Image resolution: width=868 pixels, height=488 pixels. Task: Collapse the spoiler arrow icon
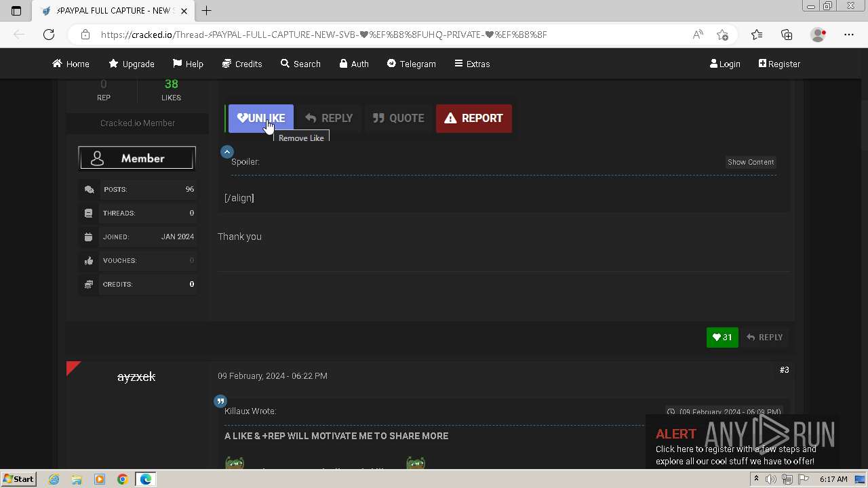tap(227, 152)
